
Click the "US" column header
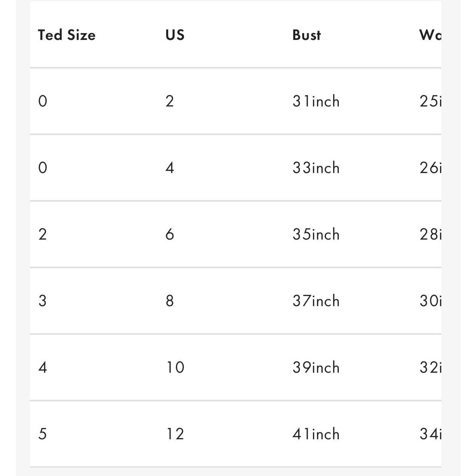pyautogui.click(x=175, y=35)
